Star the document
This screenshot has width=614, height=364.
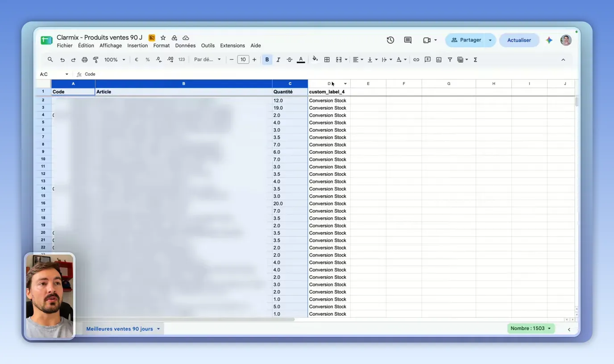[x=163, y=38]
